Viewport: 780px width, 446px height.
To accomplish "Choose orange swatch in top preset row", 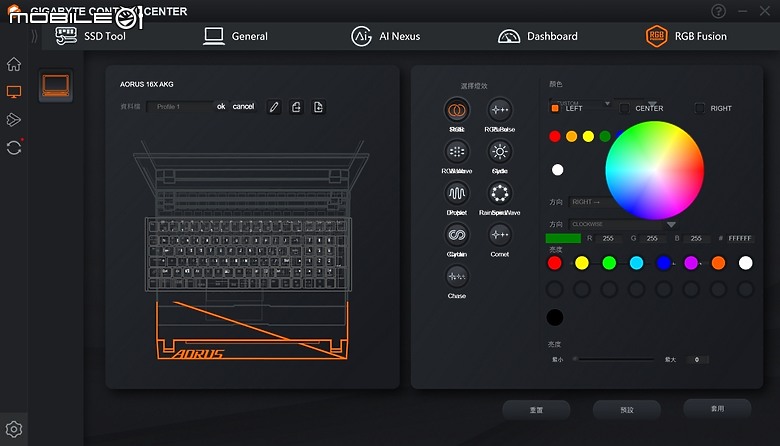I will click(x=572, y=136).
